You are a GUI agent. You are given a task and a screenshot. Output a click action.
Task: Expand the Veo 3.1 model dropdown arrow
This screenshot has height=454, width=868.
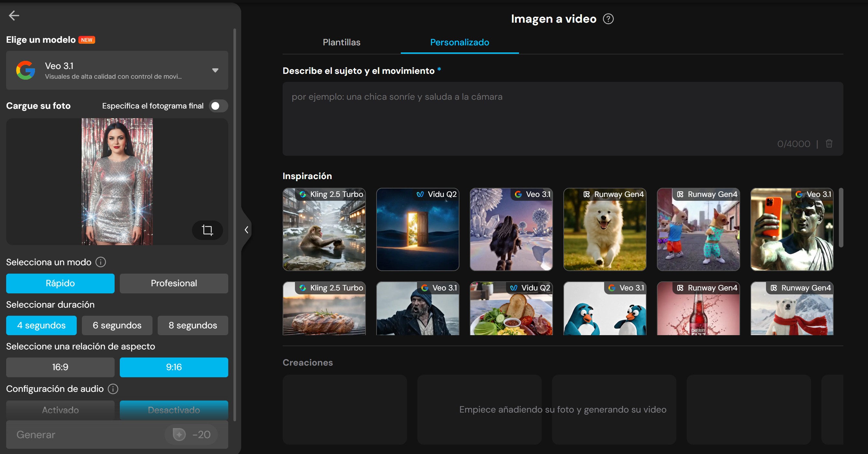(x=215, y=70)
